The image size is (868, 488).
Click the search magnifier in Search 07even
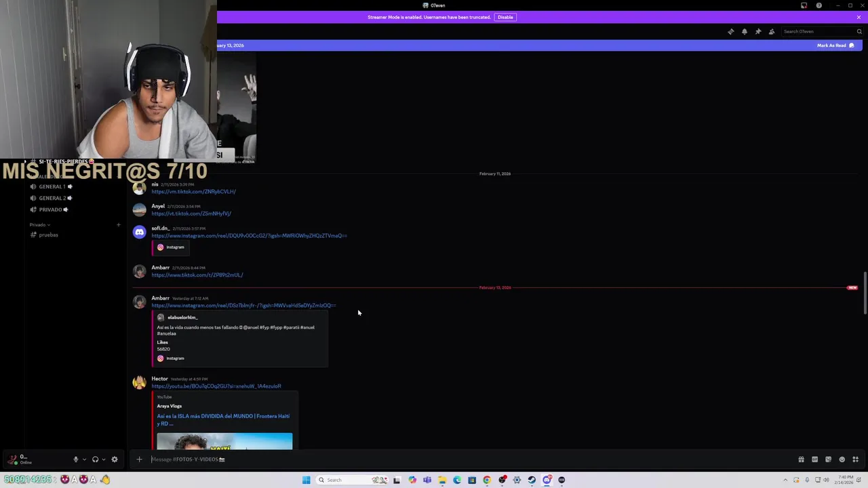(x=859, y=31)
